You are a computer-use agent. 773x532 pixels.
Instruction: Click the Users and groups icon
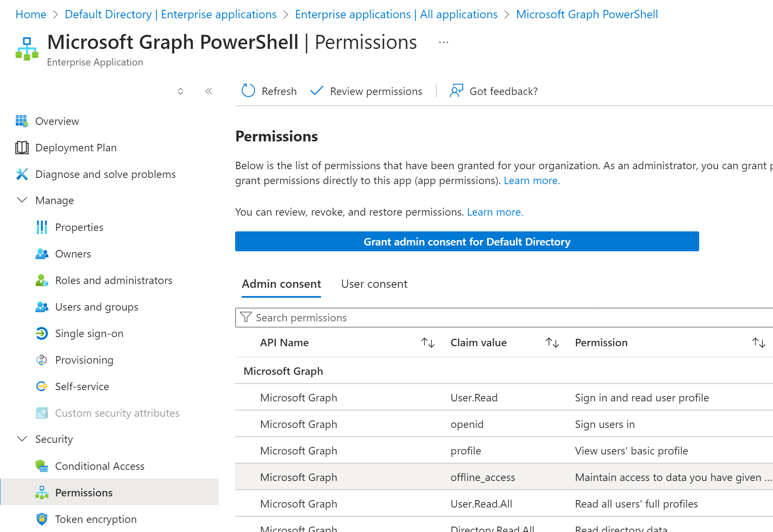point(41,307)
